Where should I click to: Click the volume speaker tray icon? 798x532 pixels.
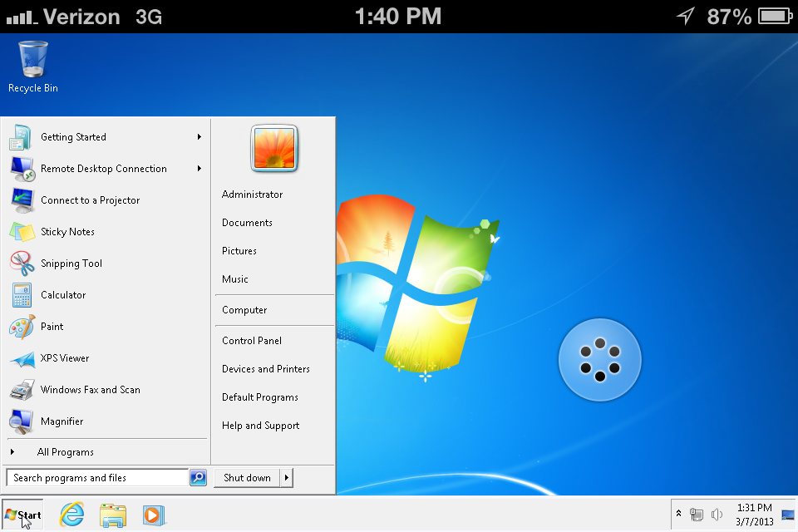[x=717, y=515]
